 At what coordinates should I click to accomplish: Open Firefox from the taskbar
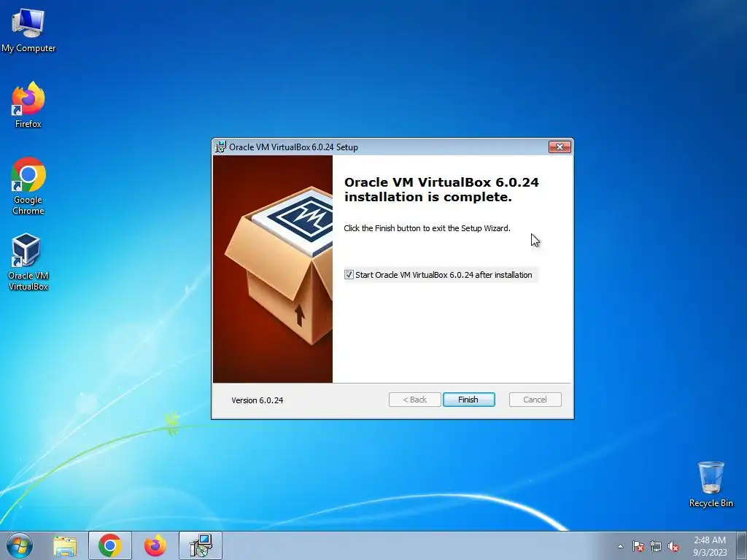pyautogui.click(x=155, y=545)
